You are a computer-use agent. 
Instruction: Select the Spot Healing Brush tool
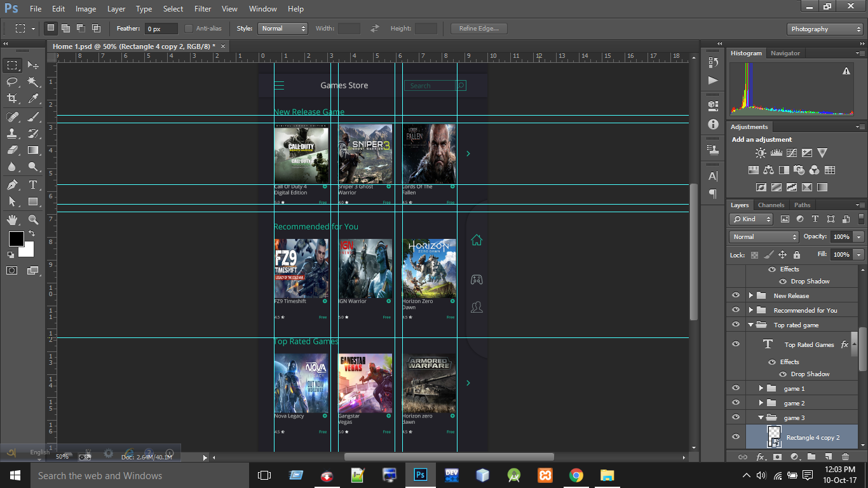(x=12, y=117)
